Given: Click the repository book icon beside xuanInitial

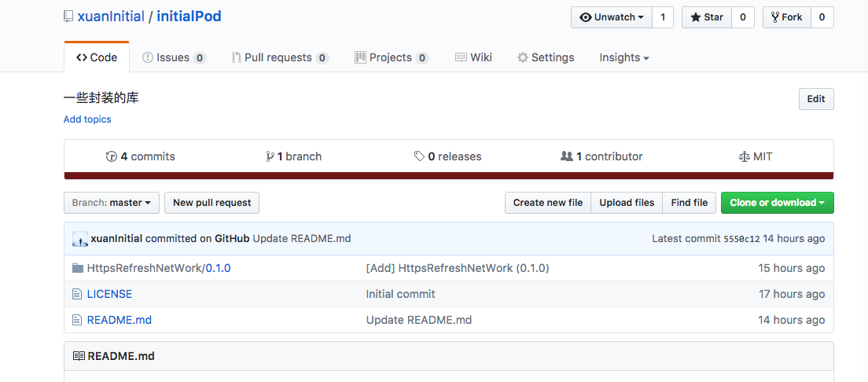Looking at the screenshot, I should point(68,17).
